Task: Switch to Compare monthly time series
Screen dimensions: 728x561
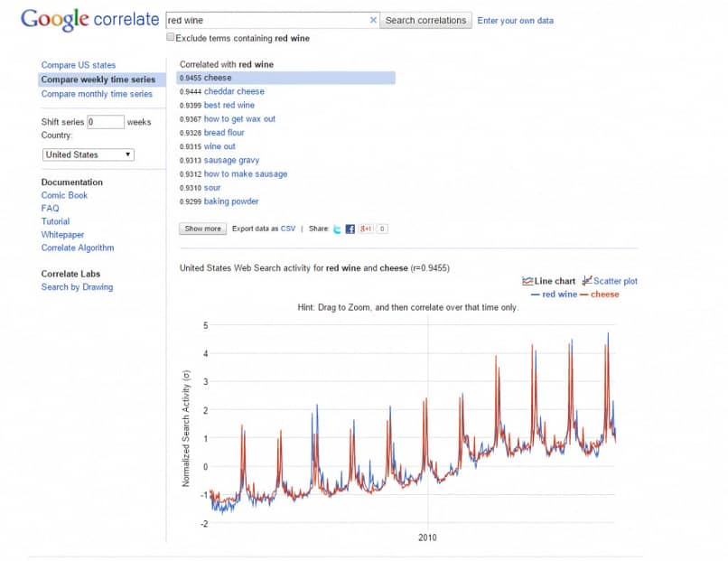Action: (x=97, y=94)
